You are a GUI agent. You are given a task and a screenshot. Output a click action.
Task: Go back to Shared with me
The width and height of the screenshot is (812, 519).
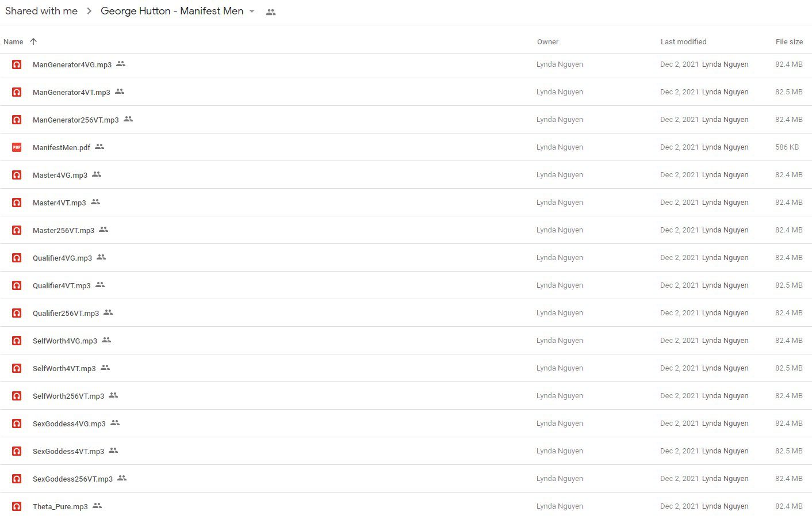coord(41,11)
